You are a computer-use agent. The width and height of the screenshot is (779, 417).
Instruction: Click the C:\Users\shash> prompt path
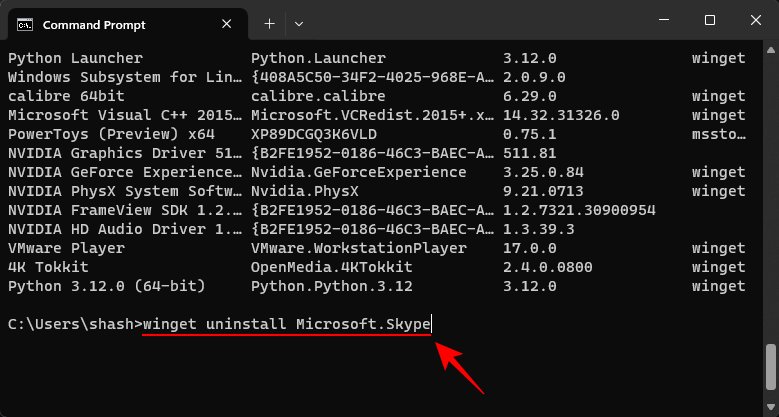click(74, 324)
